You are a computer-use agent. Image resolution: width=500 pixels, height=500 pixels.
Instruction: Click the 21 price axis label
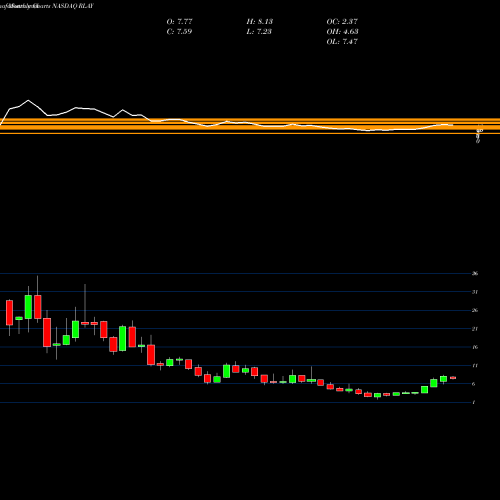[475, 329]
